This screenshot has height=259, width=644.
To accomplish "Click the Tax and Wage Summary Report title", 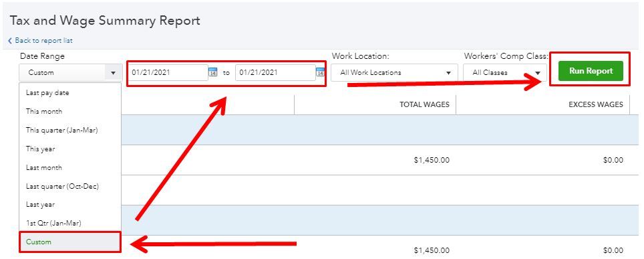I will click(105, 21).
